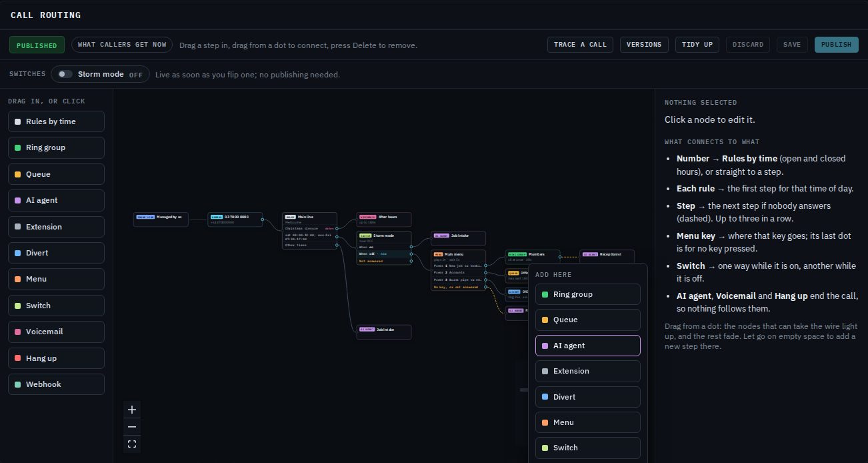Add an Extension from the left palette
The width and height of the screenshot is (868, 463).
[x=56, y=227]
